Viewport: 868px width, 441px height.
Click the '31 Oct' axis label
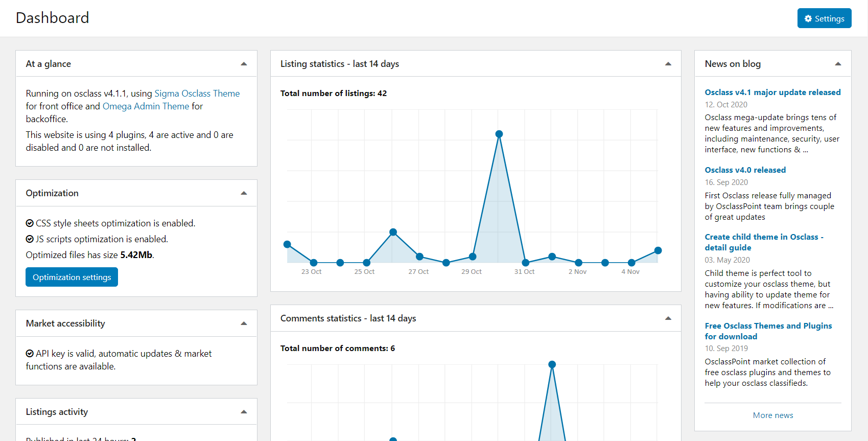point(524,272)
